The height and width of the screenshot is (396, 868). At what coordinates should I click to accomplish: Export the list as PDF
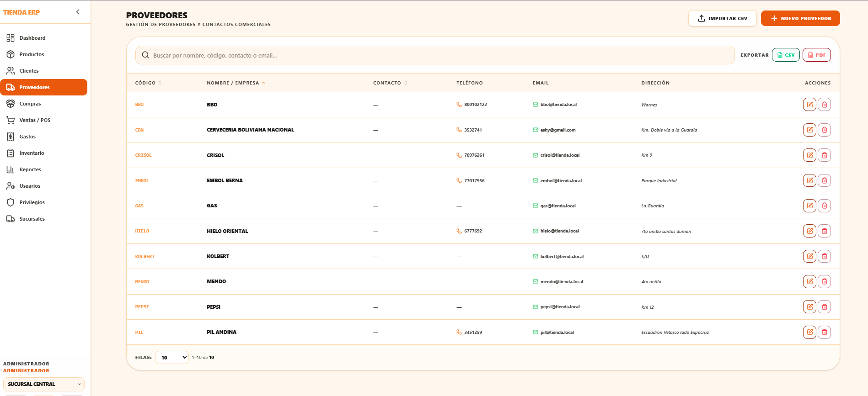click(816, 55)
